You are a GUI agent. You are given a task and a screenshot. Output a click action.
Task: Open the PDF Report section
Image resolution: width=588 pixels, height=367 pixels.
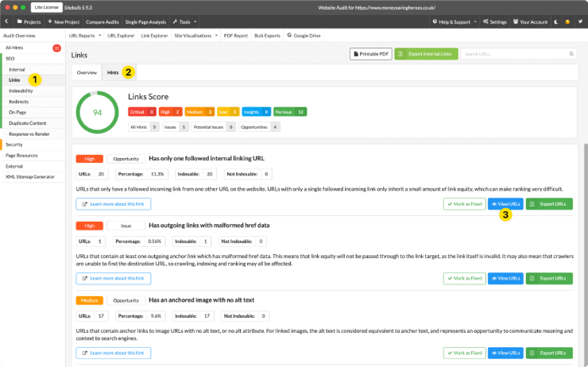tap(235, 36)
